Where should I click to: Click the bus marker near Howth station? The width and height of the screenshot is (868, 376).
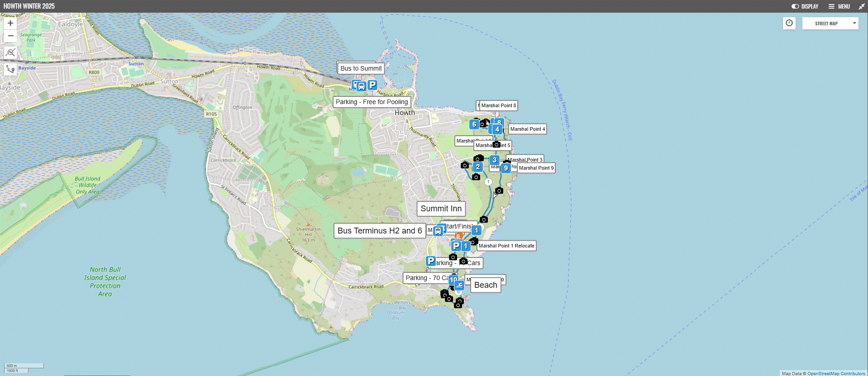(361, 86)
